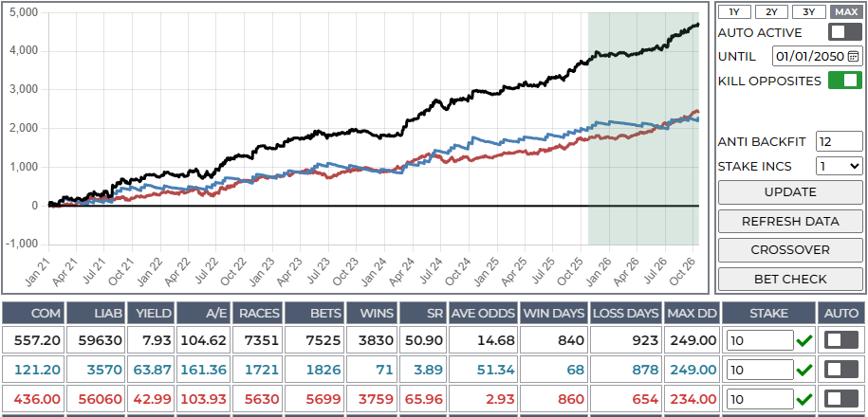Click the 3759 wins value

click(375, 399)
